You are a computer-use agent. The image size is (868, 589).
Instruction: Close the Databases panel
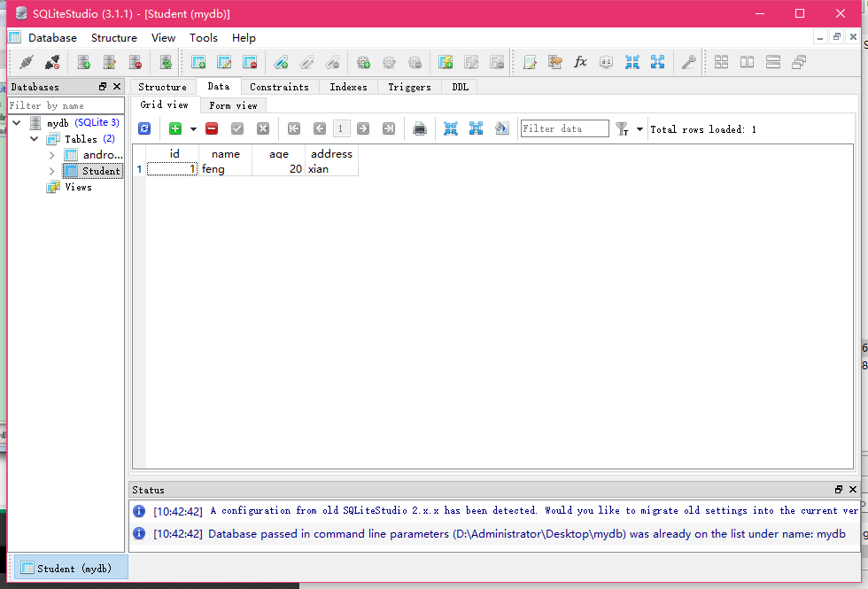(x=117, y=87)
